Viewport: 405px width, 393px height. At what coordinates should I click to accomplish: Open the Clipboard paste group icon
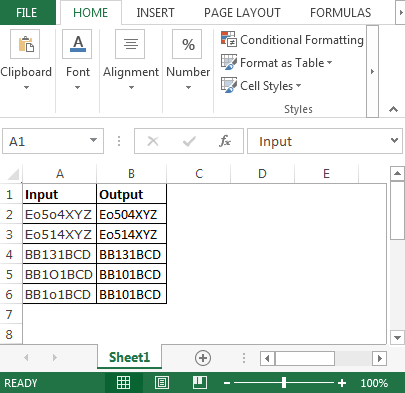pos(25,44)
